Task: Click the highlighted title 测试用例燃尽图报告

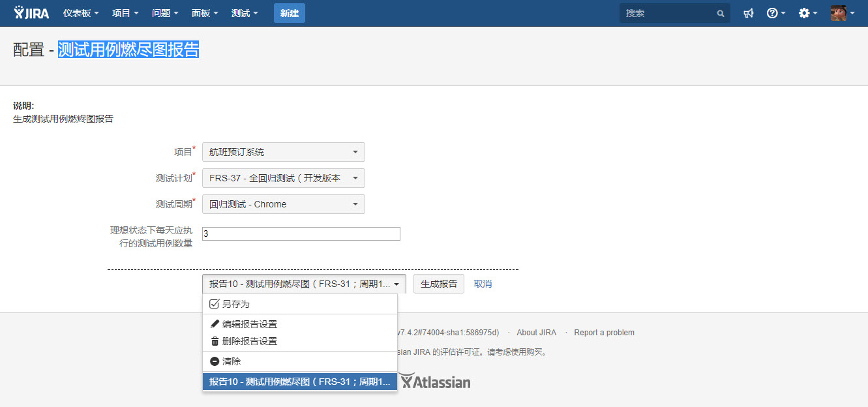Action: (x=128, y=50)
